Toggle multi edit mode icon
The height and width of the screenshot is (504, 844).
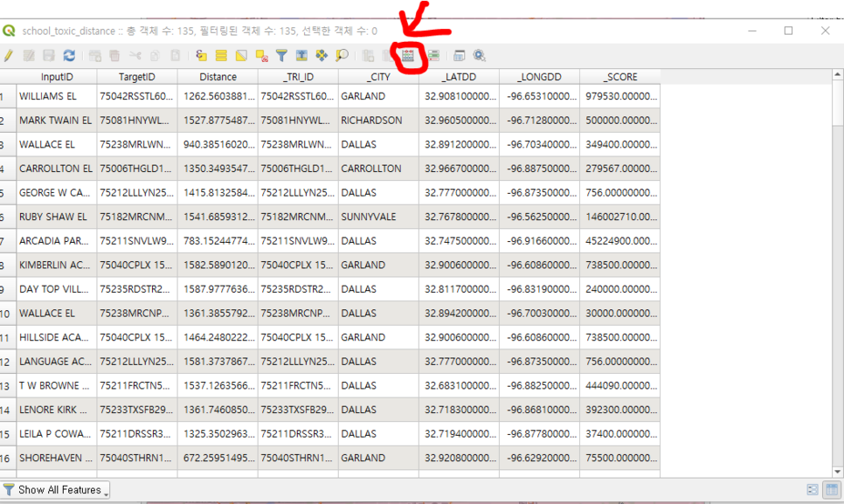pos(29,55)
